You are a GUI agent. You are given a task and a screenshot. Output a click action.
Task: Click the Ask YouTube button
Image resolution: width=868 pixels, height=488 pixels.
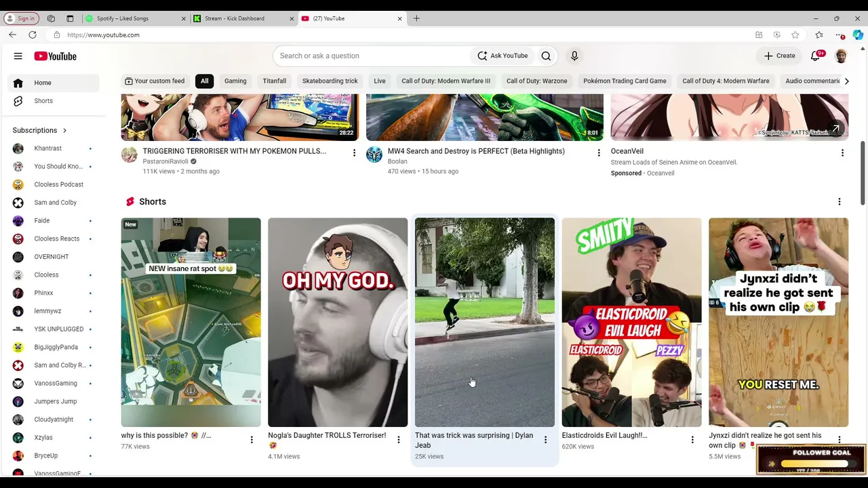coord(502,56)
